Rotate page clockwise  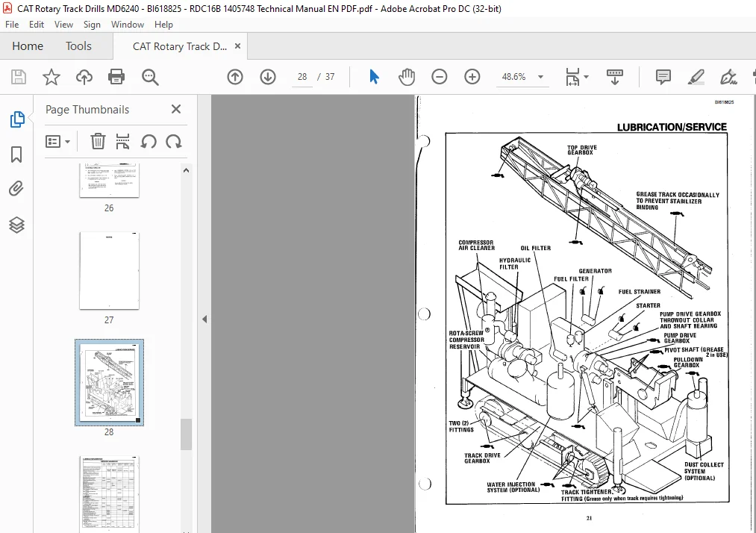[x=174, y=141]
